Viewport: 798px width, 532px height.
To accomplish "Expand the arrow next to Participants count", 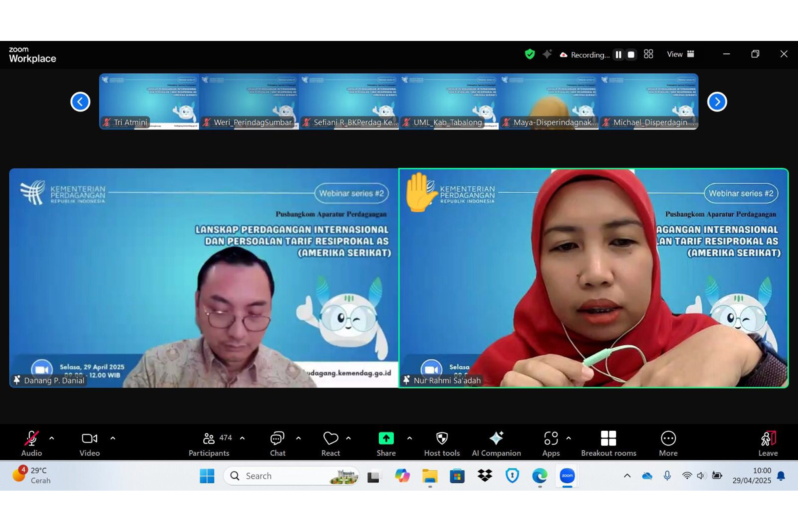I will tap(242, 438).
